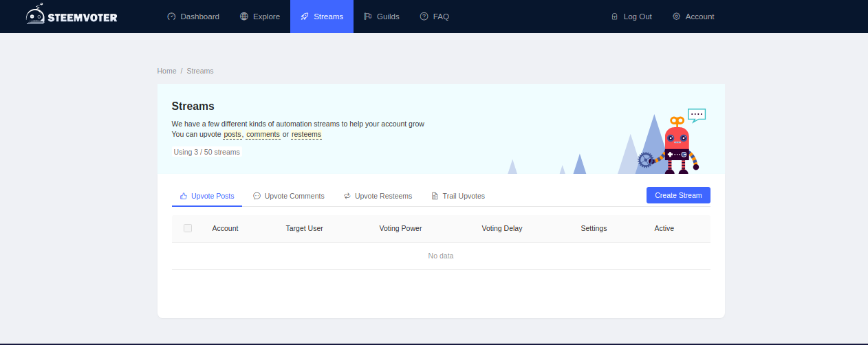Click the underlined resteems link
Viewport: 868px width, 345px height.
pyautogui.click(x=306, y=135)
